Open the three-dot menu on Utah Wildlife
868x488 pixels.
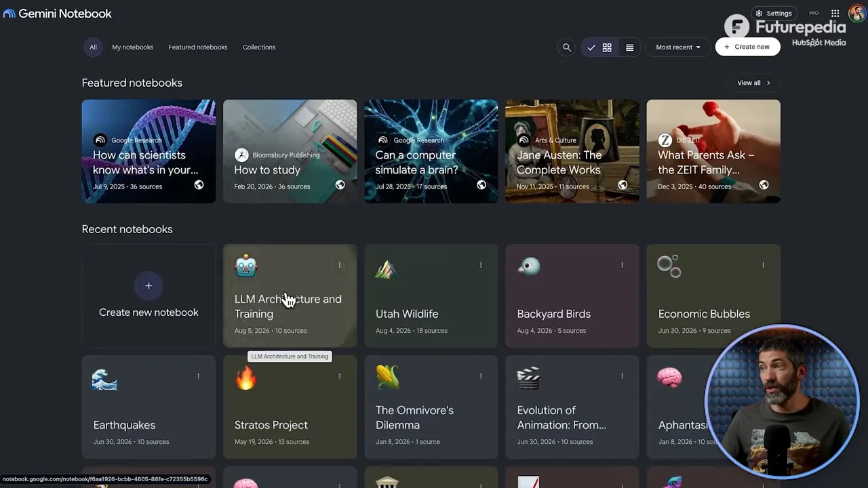point(481,265)
